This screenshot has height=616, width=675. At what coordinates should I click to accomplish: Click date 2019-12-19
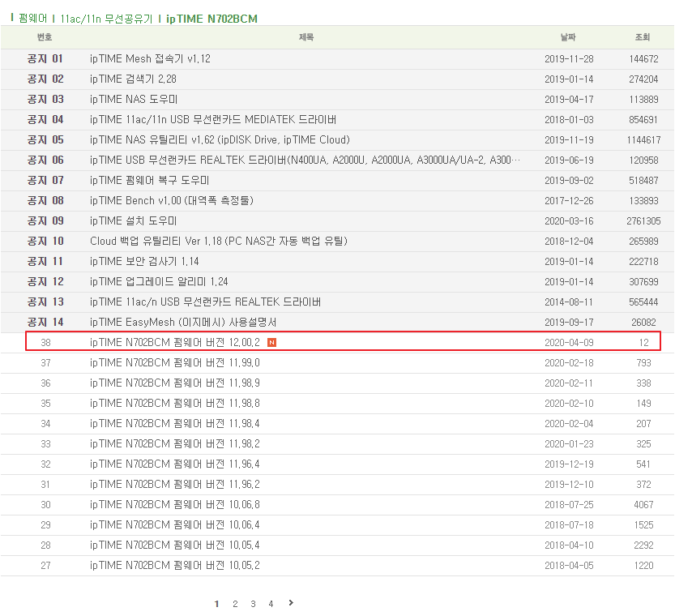pyautogui.click(x=569, y=464)
